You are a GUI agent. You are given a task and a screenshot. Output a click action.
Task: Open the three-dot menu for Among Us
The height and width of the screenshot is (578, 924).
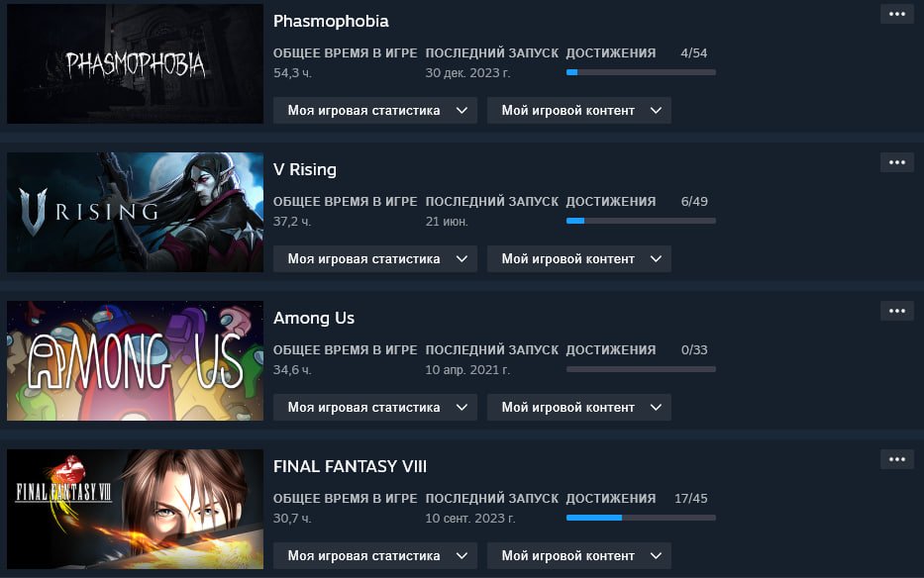click(897, 311)
